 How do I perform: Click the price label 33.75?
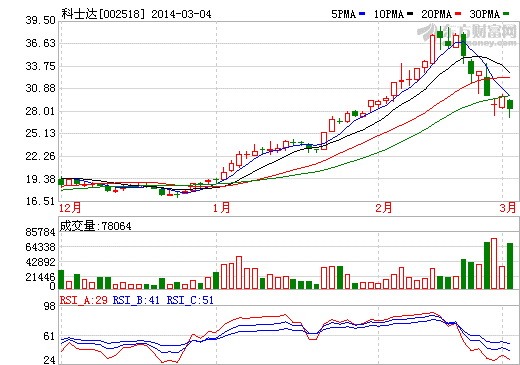pyautogui.click(x=40, y=66)
